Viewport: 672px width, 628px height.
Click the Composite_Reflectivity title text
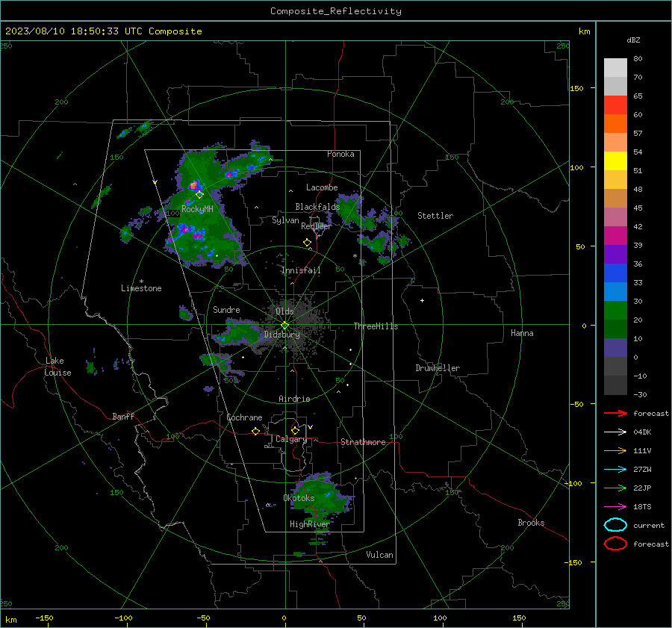tap(336, 11)
